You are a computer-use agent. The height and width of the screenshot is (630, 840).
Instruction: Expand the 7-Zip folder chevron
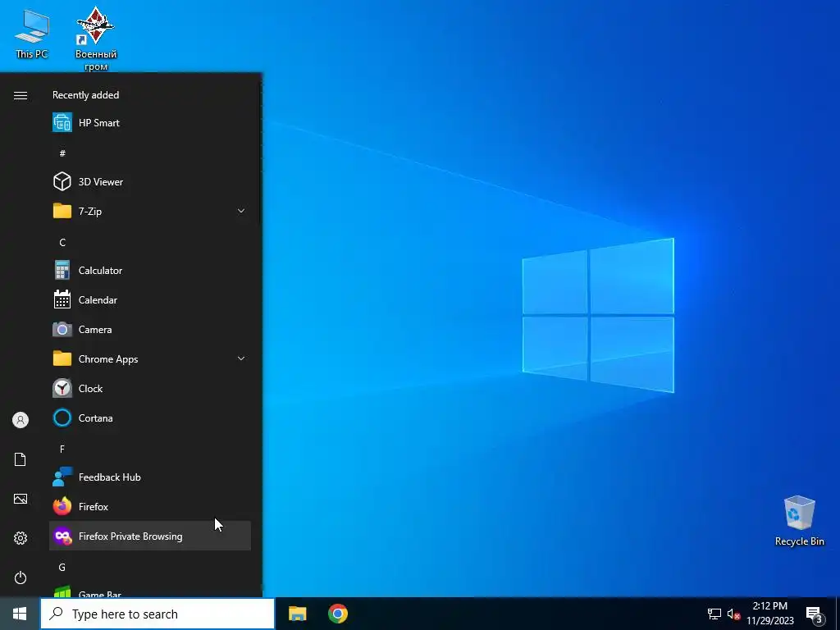[x=241, y=211]
